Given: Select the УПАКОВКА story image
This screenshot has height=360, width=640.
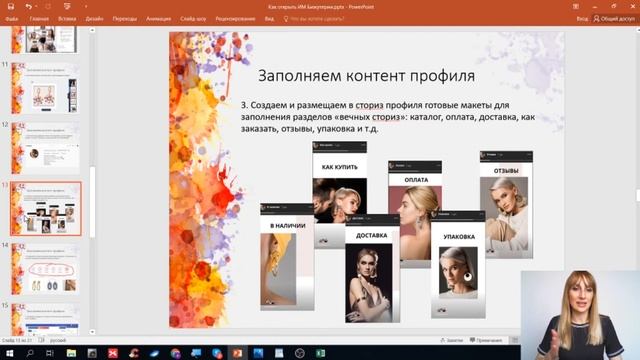Looking at the screenshot, I should [458, 264].
